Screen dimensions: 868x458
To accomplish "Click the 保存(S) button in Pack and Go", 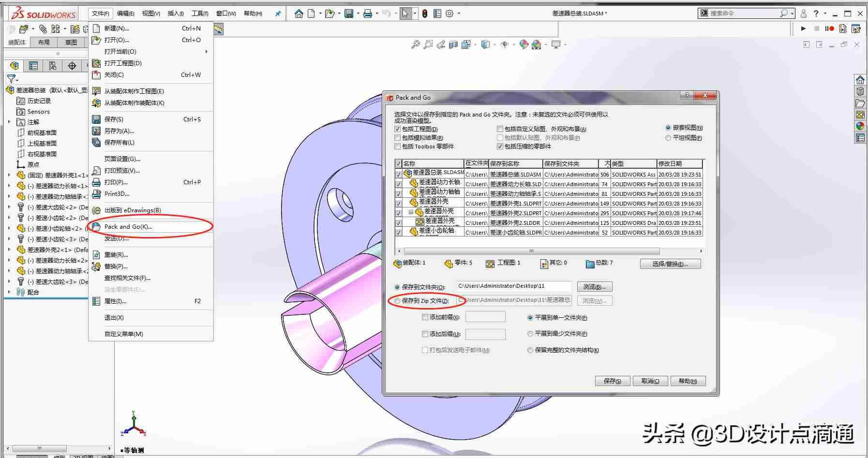I will [x=613, y=381].
